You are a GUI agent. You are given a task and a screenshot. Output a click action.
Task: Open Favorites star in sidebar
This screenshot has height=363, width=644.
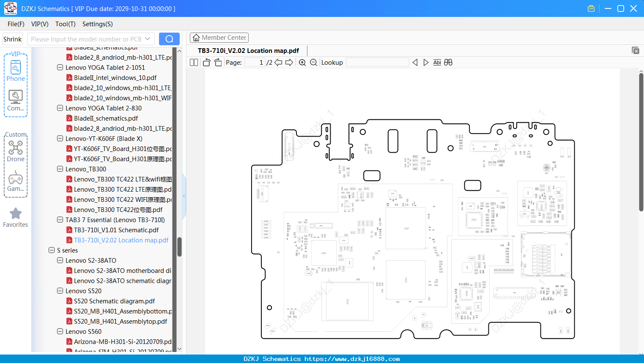16,218
